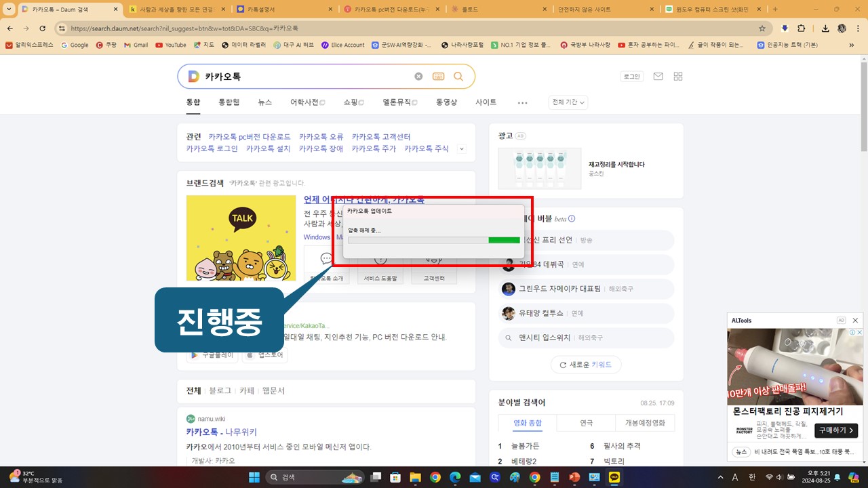The height and width of the screenshot is (488, 868).
Task: Open PowerPoint from taskbar
Action: (574, 477)
